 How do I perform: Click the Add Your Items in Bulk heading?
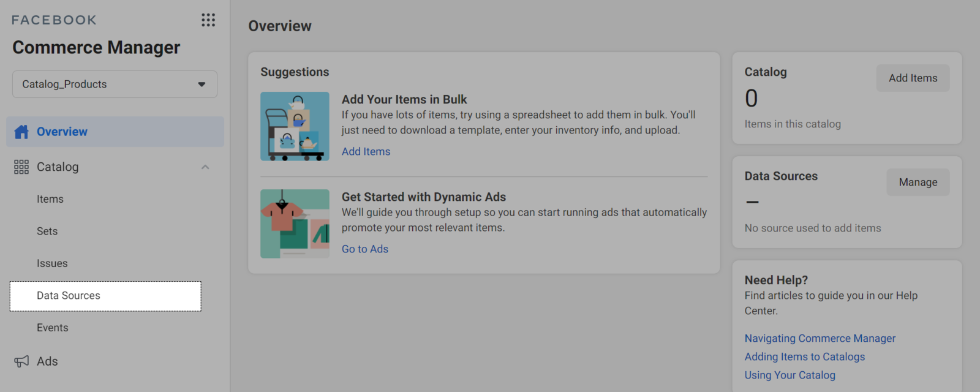tap(404, 100)
